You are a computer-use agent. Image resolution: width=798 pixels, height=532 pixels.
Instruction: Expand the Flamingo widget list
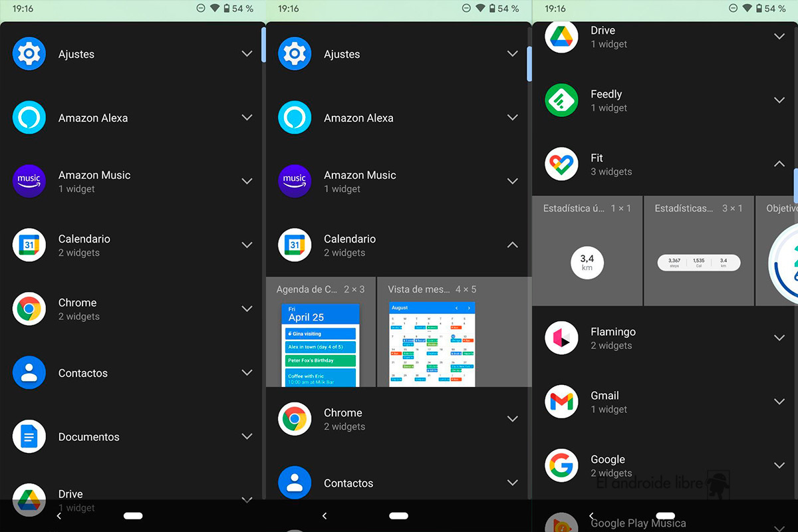pos(779,338)
